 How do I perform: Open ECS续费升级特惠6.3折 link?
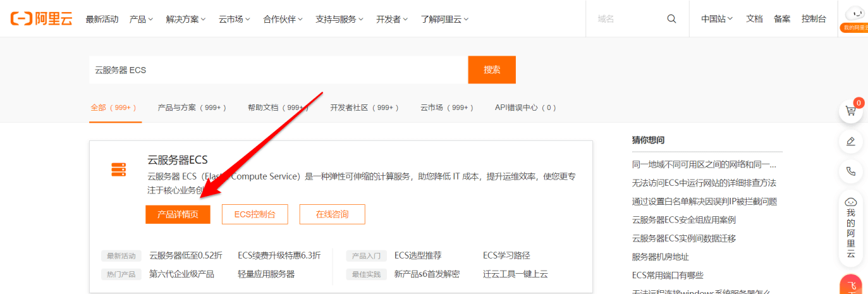pos(279,255)
